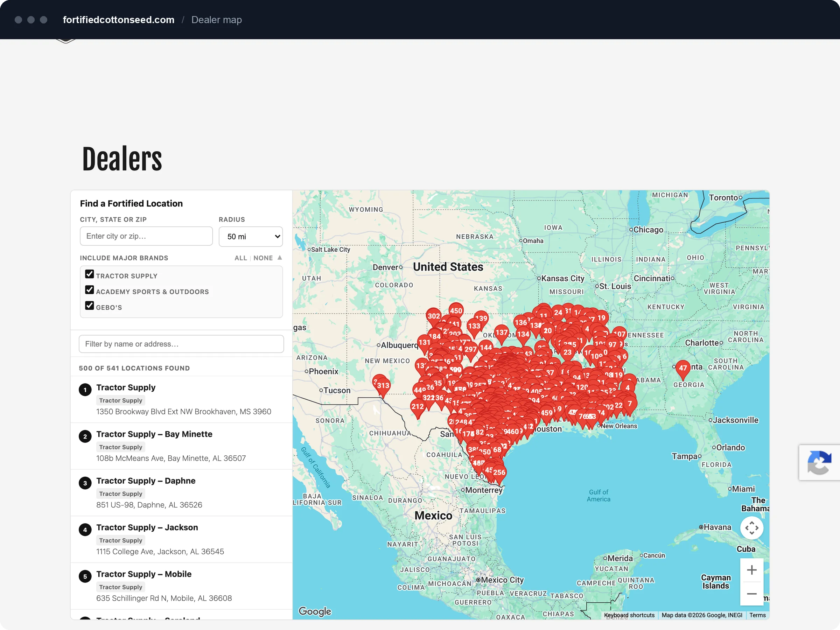Click ALL to include all brands
840x630 pixels.
[241, 258]
